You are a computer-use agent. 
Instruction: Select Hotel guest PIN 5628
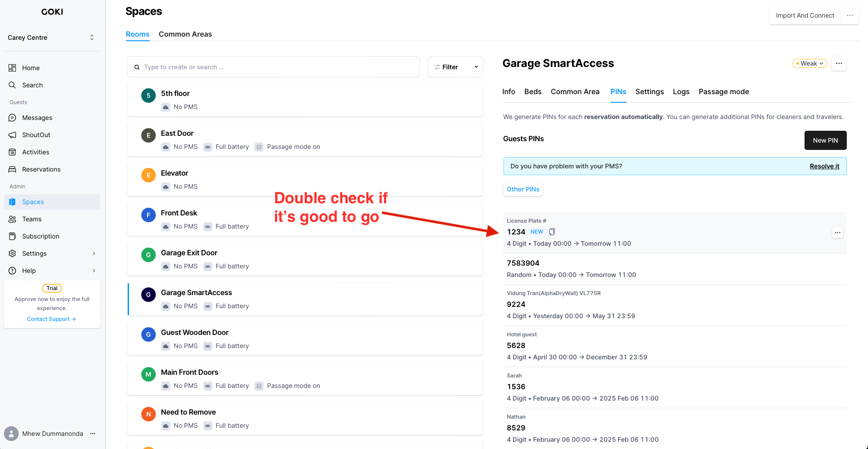(675, 346)
